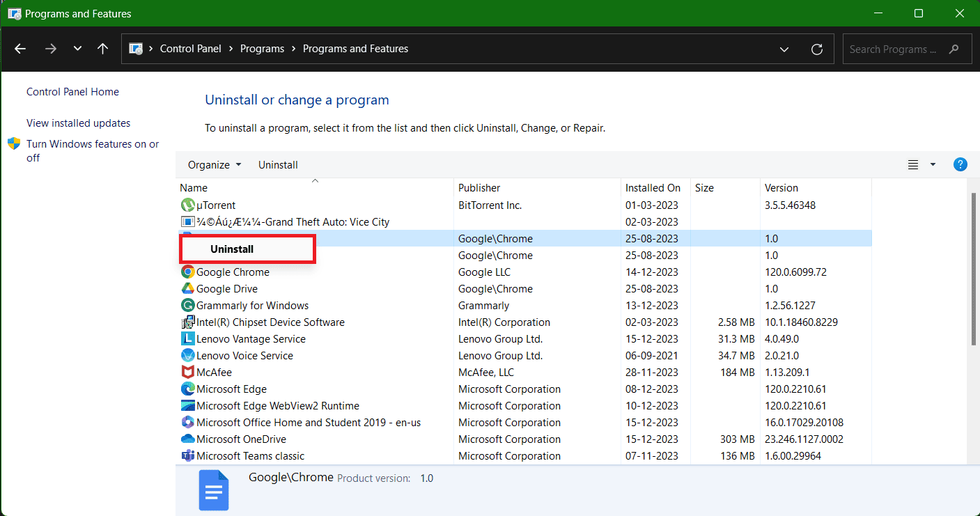
Task: Select the µTorrent row name
Action: pyautogui.click(x=216, y=205)
